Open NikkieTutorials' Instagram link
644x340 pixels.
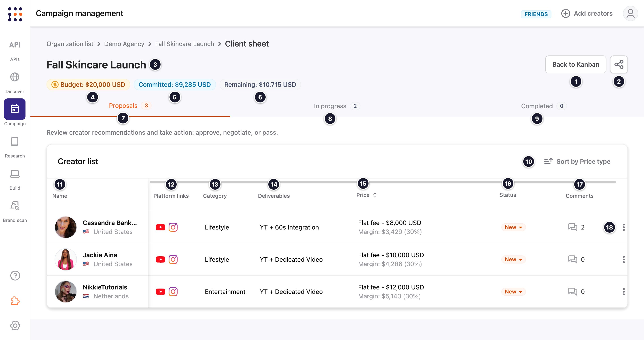pyautogui.click(x=173, y=292)
